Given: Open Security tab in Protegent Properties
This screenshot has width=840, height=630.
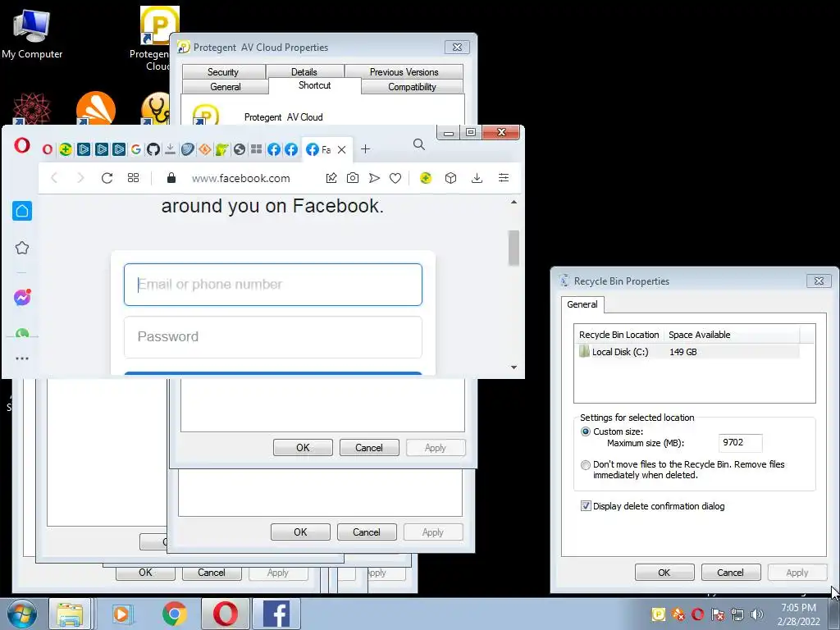Looking at the screenshot, I should [x=223, y=72].
